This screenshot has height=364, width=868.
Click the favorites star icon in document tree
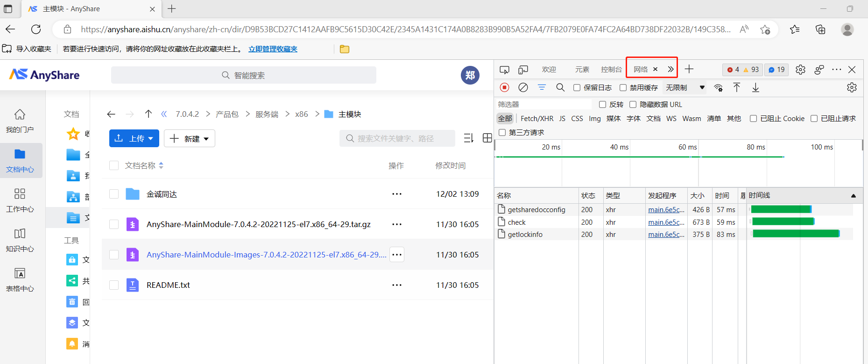pos(73,134)
